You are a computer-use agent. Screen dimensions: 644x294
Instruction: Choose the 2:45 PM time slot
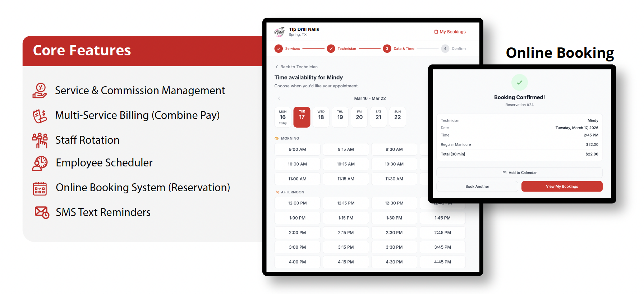442,233
